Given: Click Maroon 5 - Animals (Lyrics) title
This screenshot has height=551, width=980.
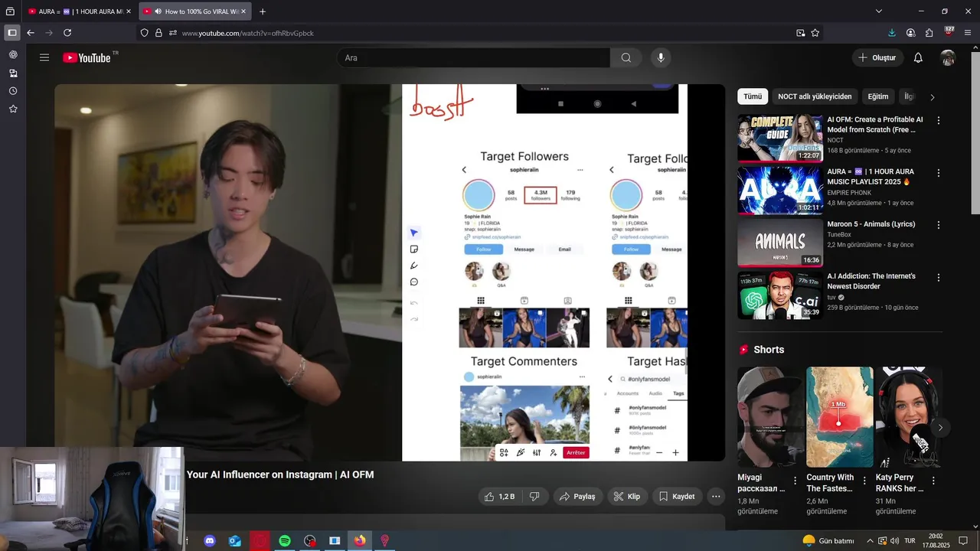Looking at the screenshot, I should pyautogui.click(x=871, y=224).
